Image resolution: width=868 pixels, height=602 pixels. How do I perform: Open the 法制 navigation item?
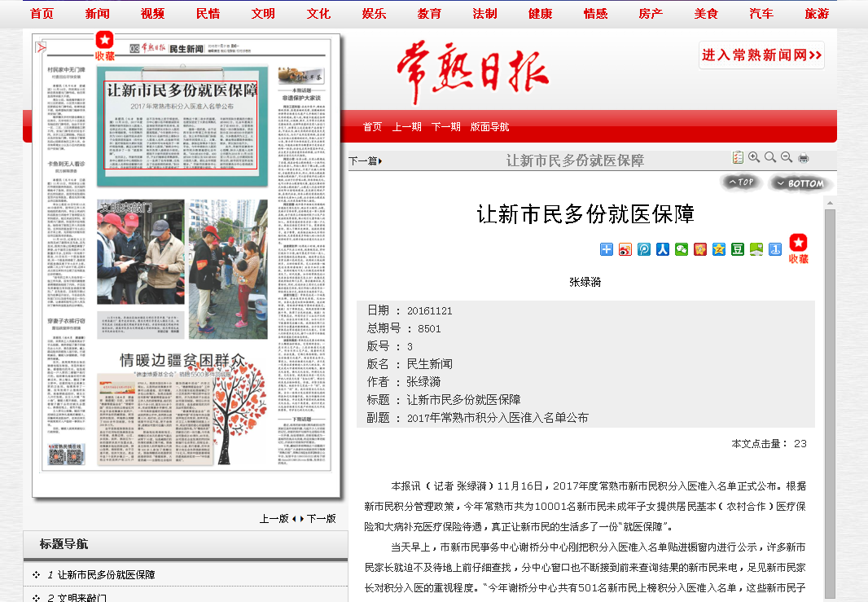[x=485, y=14]
